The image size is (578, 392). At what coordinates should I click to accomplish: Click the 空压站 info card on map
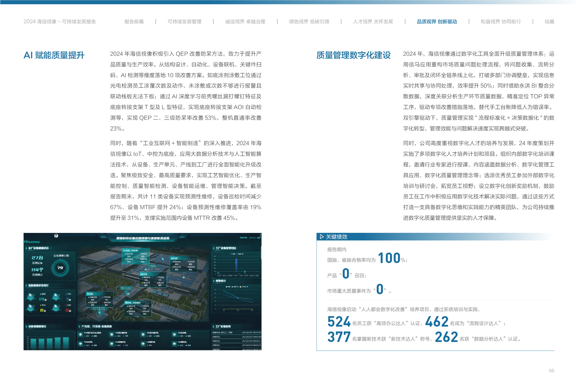(99, 299)
